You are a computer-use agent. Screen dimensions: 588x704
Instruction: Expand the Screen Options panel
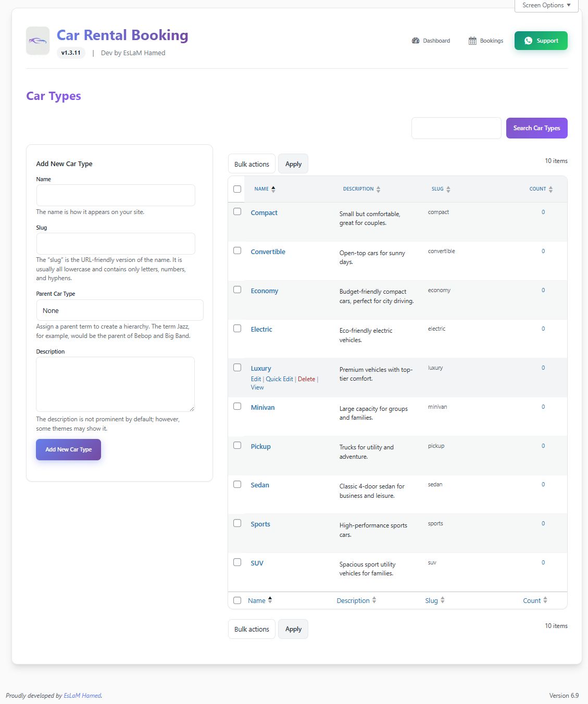(546, 5)
